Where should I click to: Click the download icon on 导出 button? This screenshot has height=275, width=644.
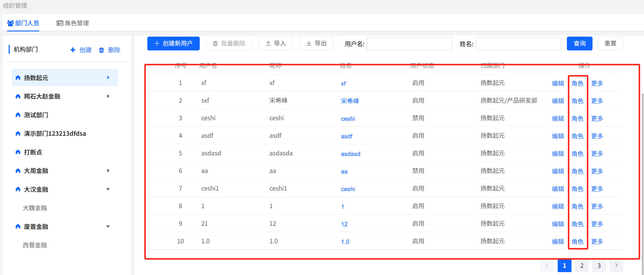pos(309,44)
